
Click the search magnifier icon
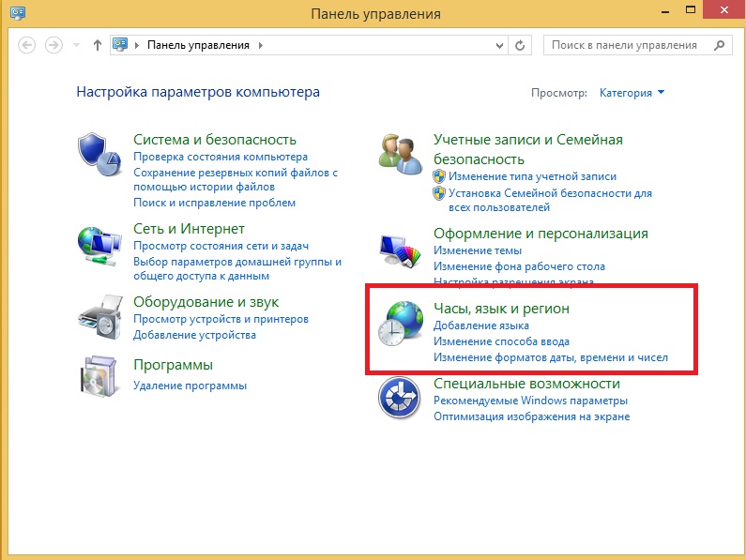[x=720, y=45]
